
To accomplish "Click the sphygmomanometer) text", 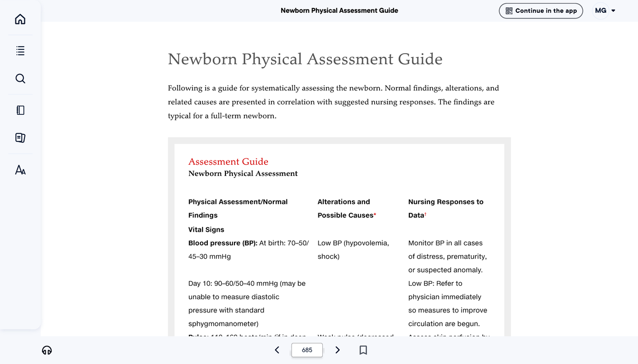I will pyautogui.click(x=223, y=324).
